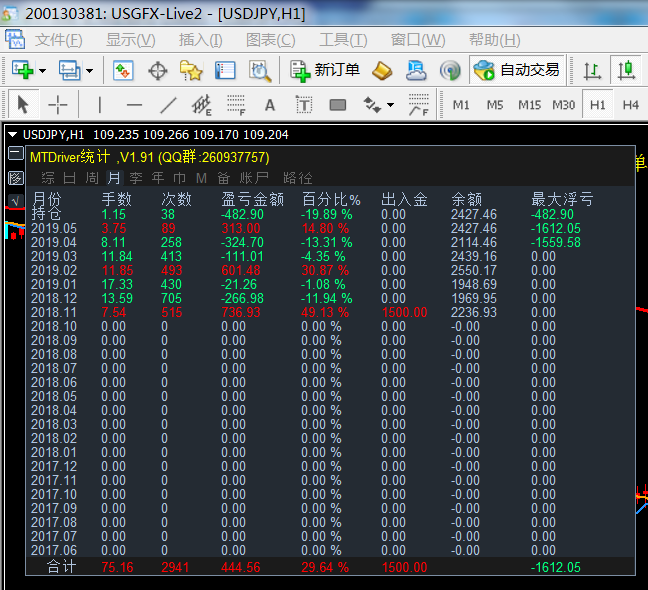Switch to the M tab

pyautogui.click(x=201, y=178)
